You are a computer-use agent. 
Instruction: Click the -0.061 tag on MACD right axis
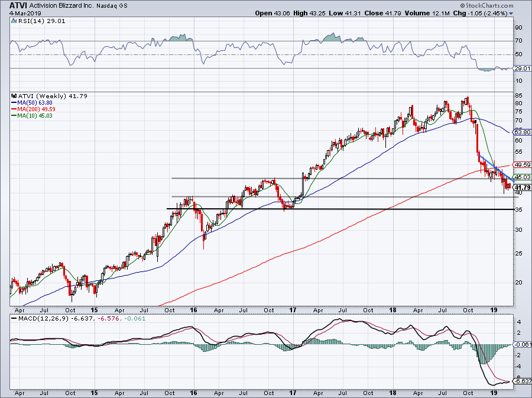[x=523, y=344]
